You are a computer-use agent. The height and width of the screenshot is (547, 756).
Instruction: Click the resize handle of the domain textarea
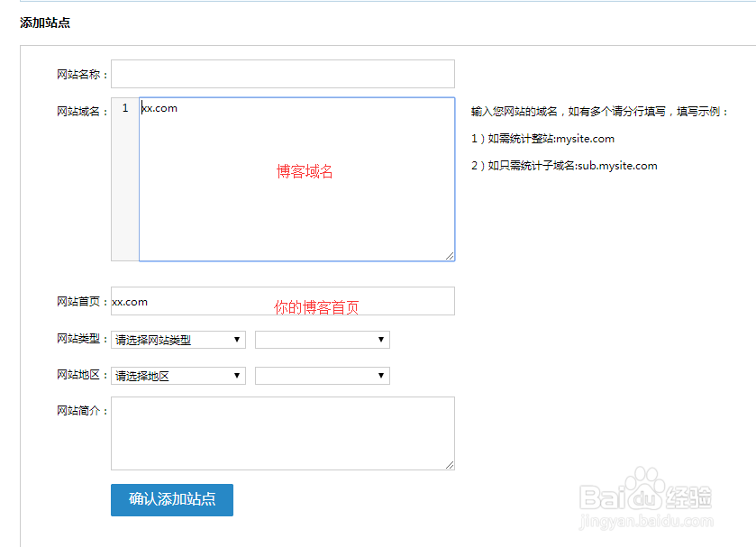451,256
